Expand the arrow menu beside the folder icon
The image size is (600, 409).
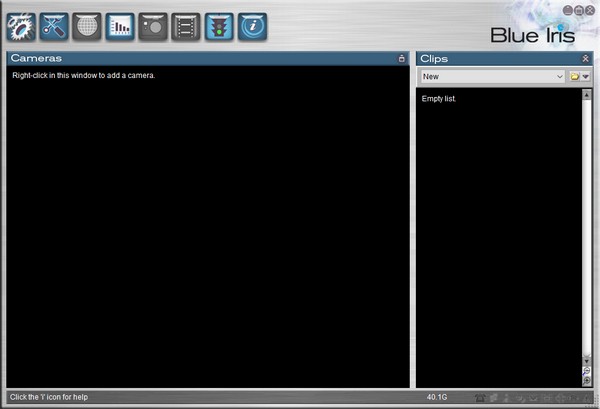(585, 77)
